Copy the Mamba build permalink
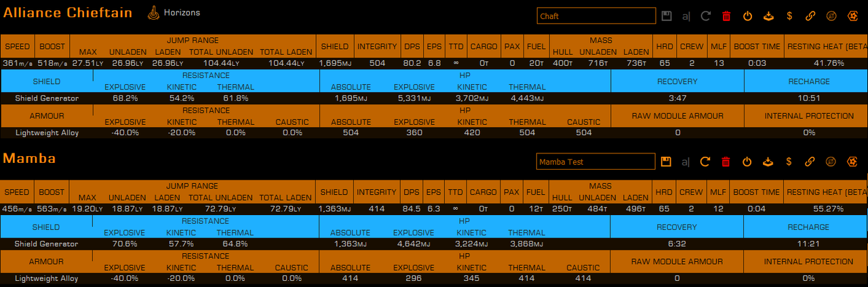 810,161
